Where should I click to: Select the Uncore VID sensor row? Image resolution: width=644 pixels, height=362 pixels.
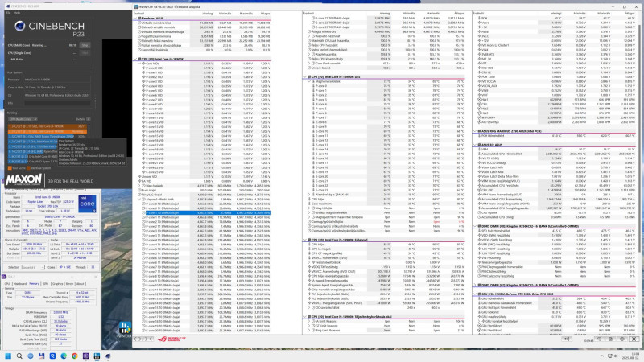[204, 176]
